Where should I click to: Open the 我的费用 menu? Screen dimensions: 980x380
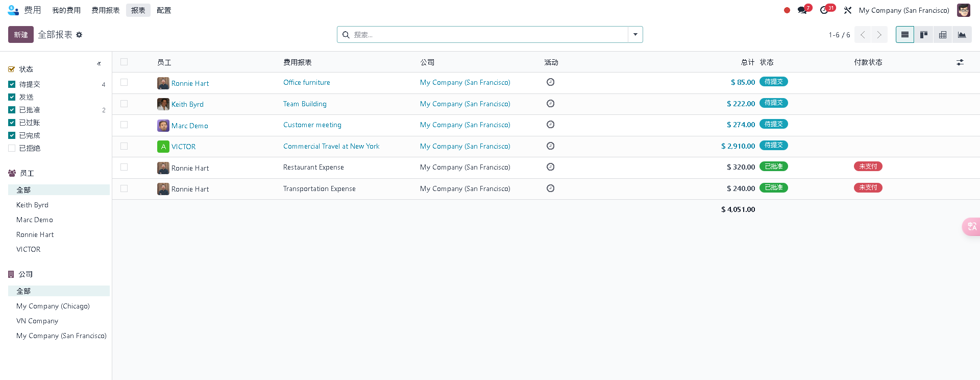tap(66, 10)
